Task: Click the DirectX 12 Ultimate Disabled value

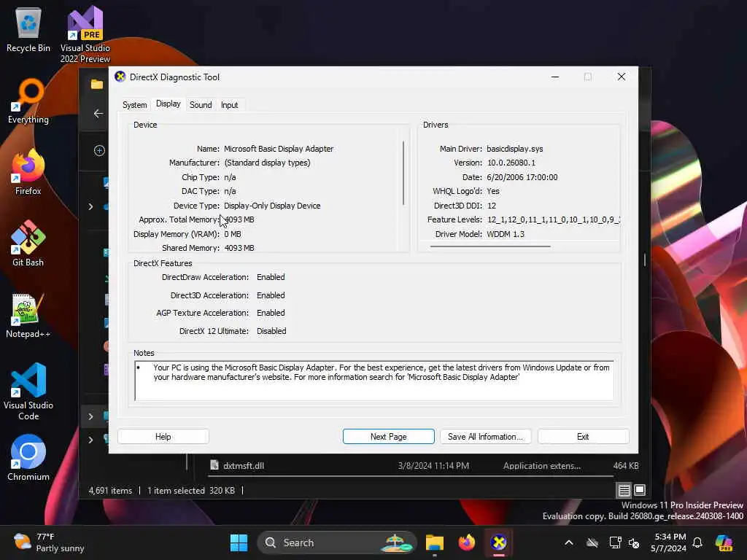Action: (x=271, y=331)
